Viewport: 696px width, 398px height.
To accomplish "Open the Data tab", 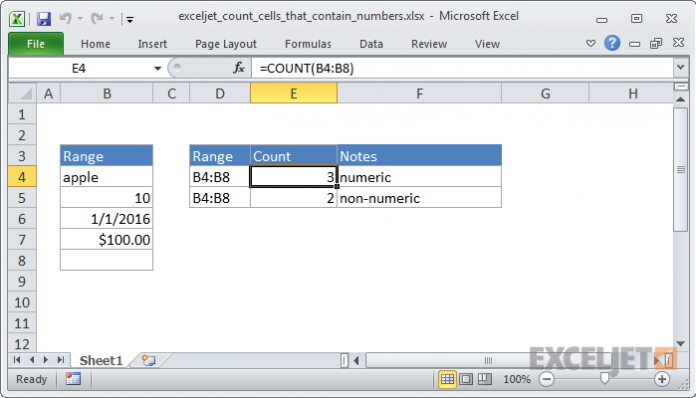I will point(371,44).
